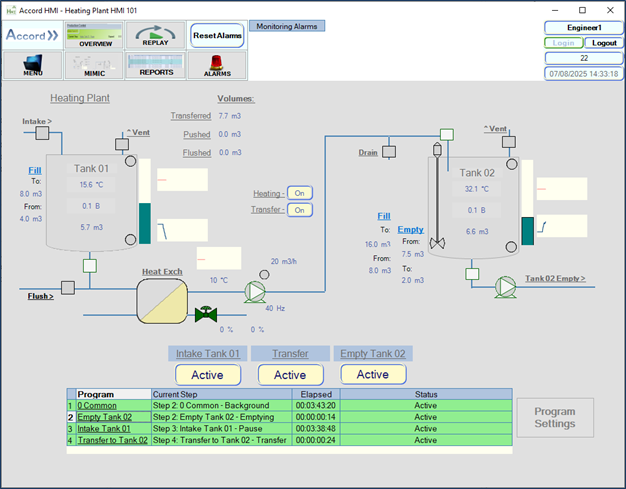Open Program Settings panel

coord(555,418)
